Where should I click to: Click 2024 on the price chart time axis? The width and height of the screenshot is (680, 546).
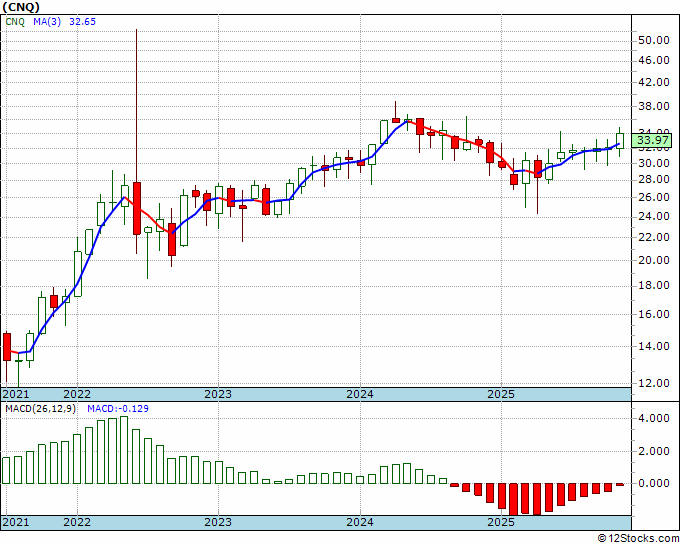click(x=360, y=394)
